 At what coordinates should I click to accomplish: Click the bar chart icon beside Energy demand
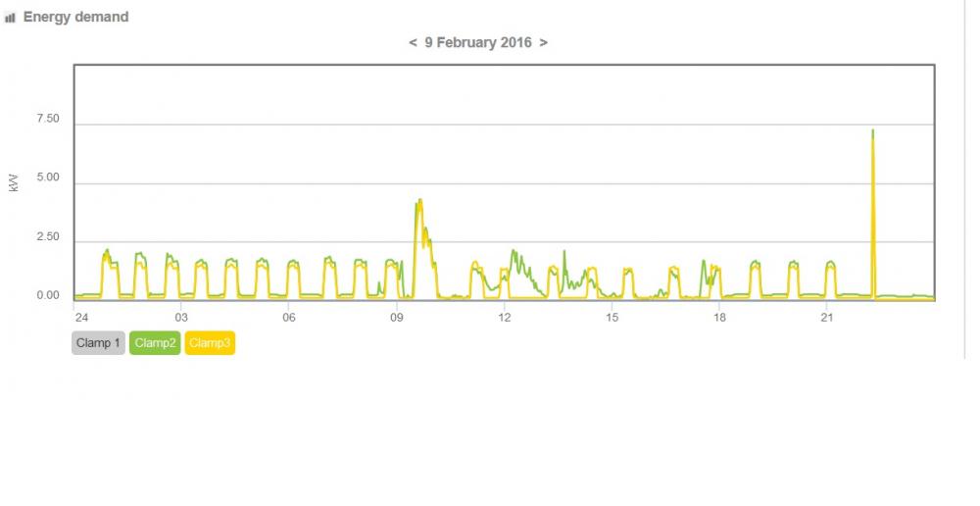(x=10, y=18)
